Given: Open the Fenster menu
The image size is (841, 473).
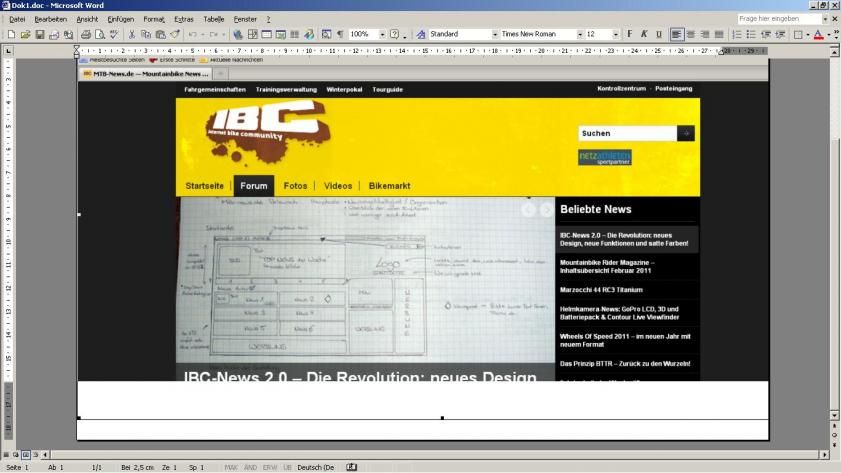Looking at the screenshot, I should tap(245, 19).
